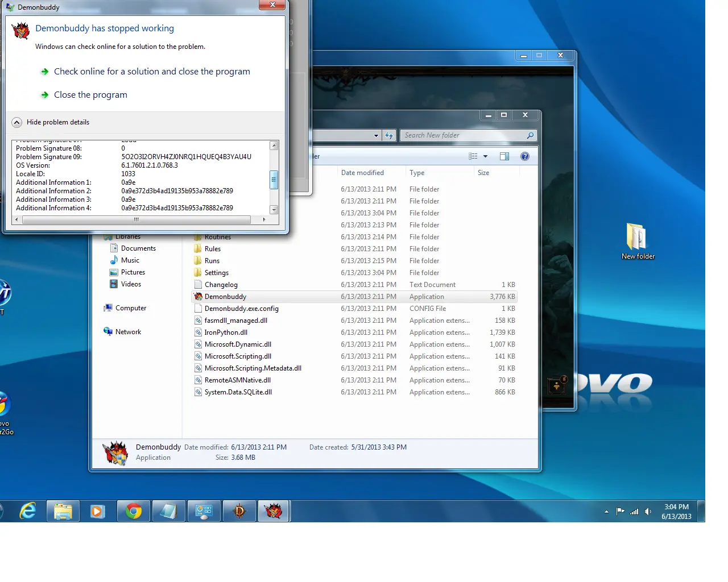Open Internet Explorer from the taskbar
This screenshot has height=582, width=728.
pyautogui.click(x=27, y=512)
